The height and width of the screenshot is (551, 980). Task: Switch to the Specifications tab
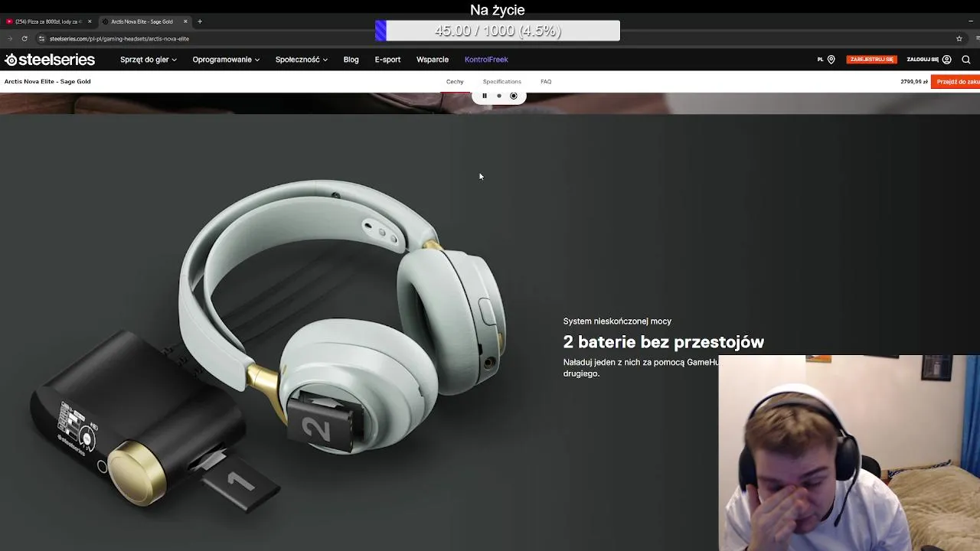click(502, 82)
